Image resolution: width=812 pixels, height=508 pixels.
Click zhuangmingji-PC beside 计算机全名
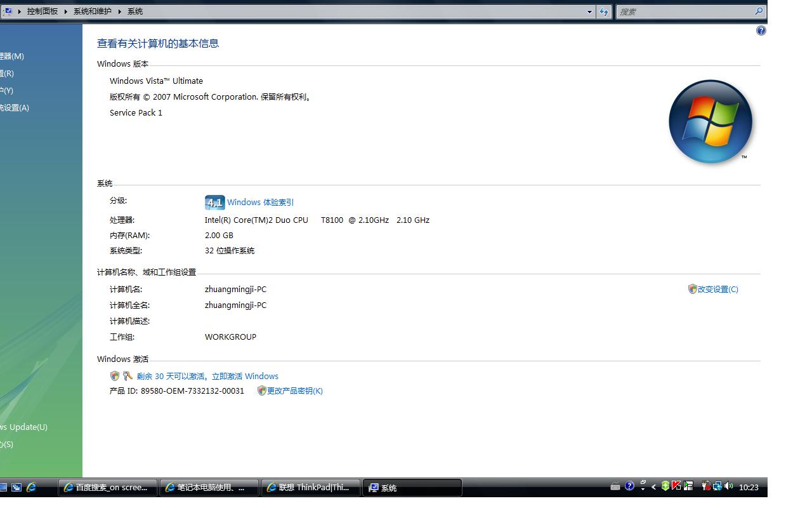coord(235,305)
